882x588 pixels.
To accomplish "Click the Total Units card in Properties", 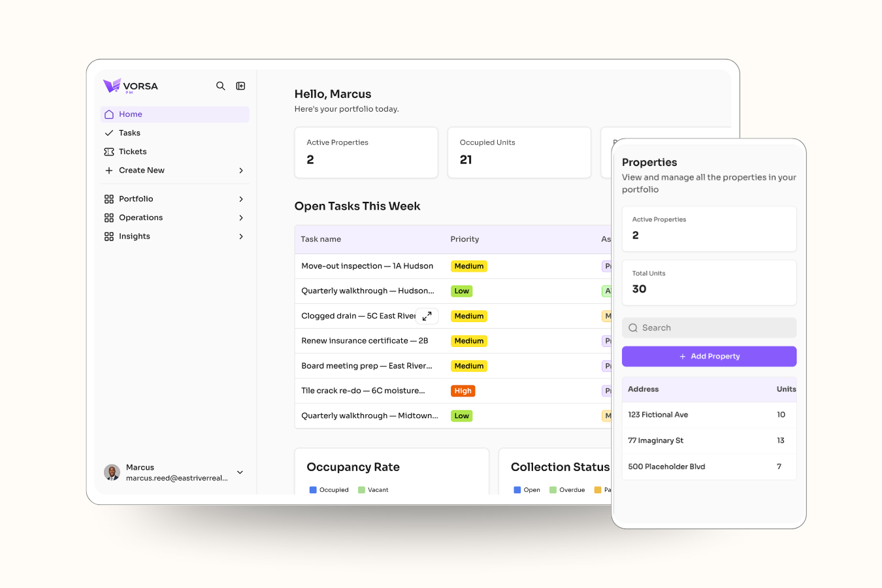I will tap(709, 282).
